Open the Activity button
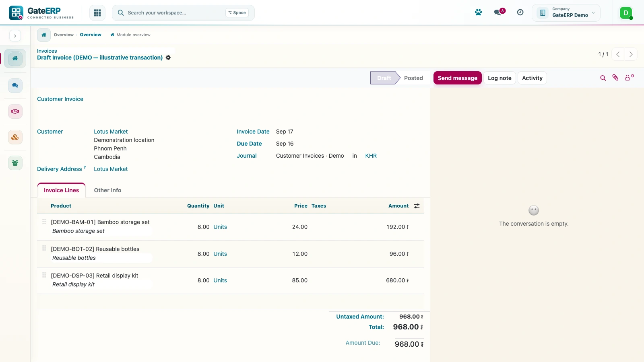The width and height of the screenshot is (644, 362). pos(532,78)
